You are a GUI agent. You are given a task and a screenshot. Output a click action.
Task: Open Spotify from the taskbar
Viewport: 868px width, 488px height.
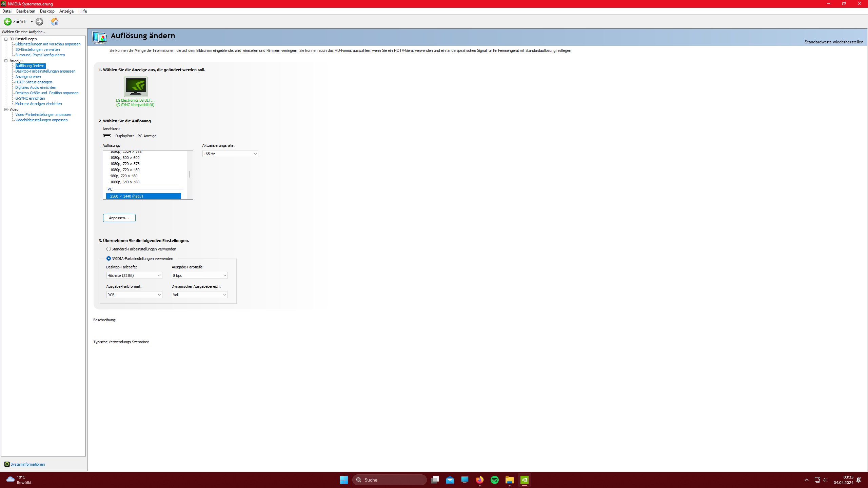[x=495, y=480]
